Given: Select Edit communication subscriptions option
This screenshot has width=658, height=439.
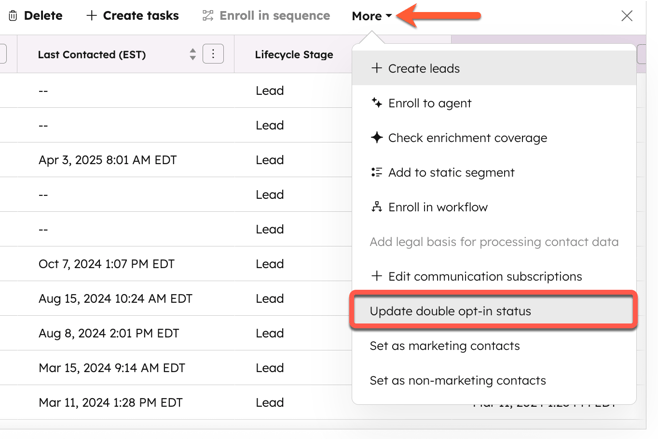Looking at the screenshot, I should (x=484, y=276).
